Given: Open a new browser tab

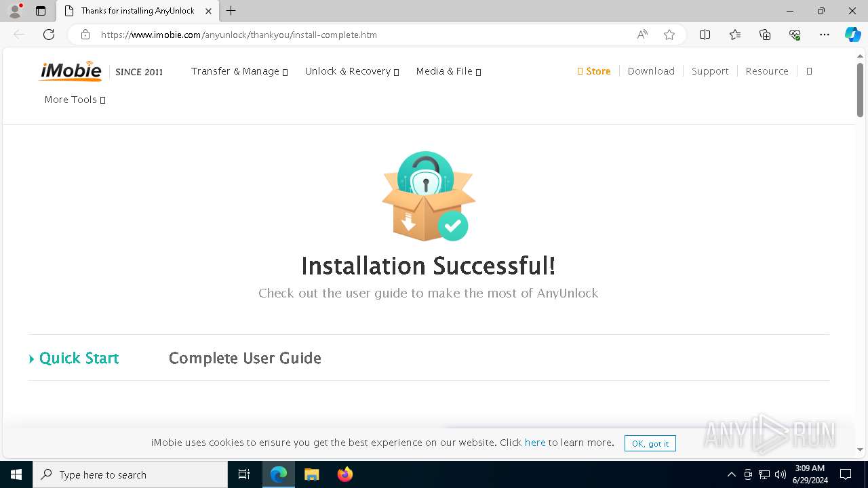Looking at the screenshot, I should [231, 11].
